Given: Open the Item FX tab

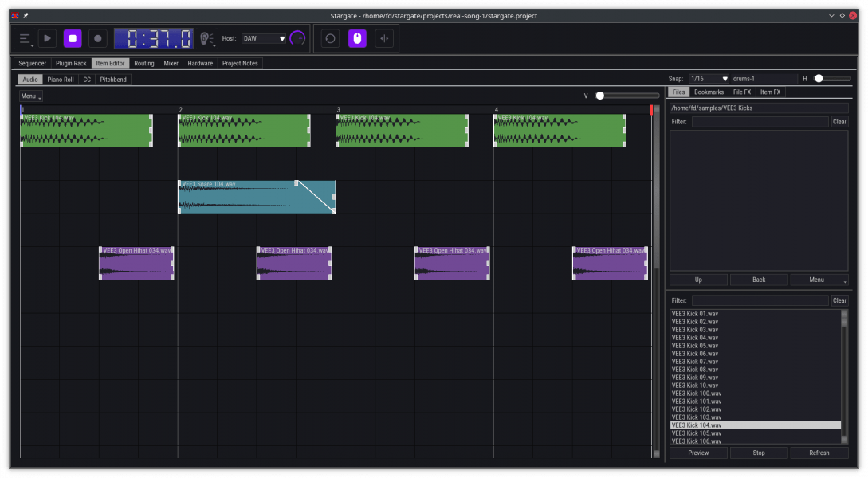Looking at the screenshot, I should [770, 92].
